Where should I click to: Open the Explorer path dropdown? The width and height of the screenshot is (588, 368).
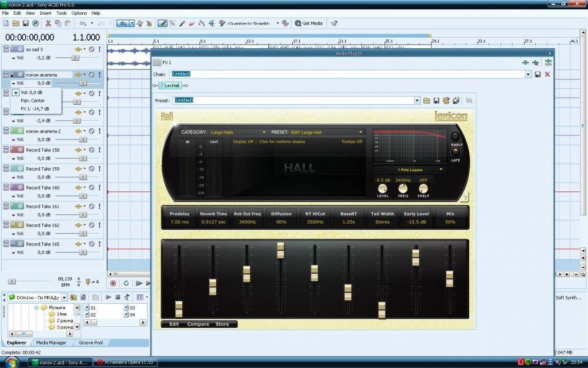coord(64,297)
